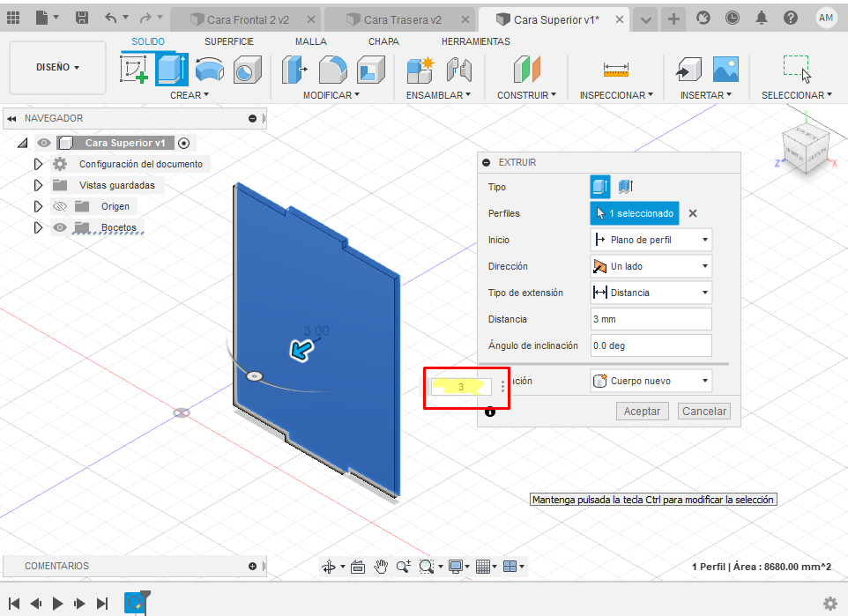Click the Save icon
This screenshot has height=616, width=848.
pos(82,18)
